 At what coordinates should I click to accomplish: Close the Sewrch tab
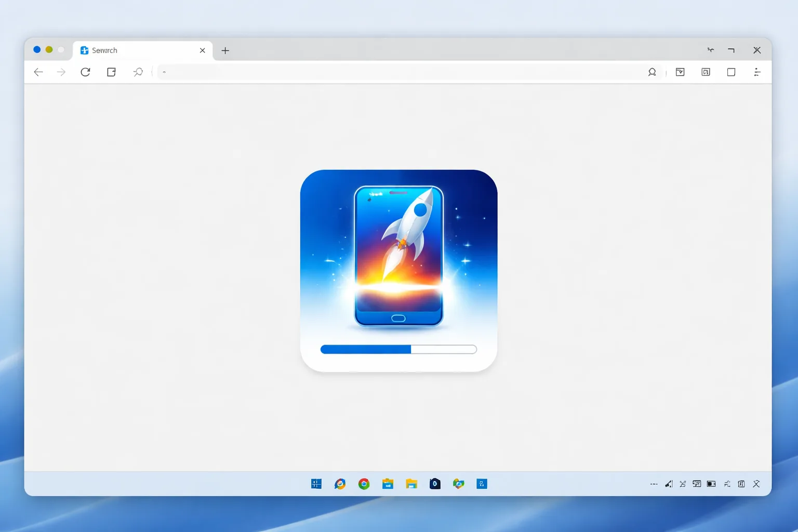[x=203, y=50]
